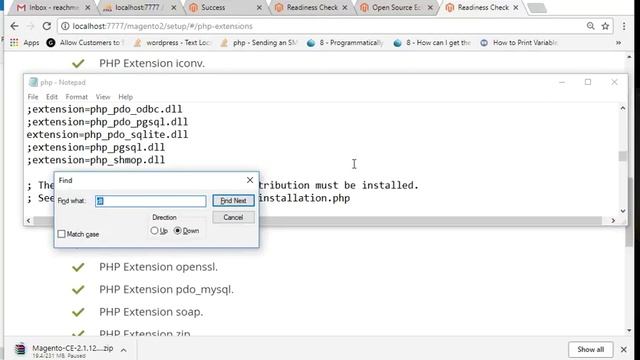Click 'PHP Extension openssl.' text
Image resolution: width=640 pixels, height=360 pixels.
pos(158,267)
